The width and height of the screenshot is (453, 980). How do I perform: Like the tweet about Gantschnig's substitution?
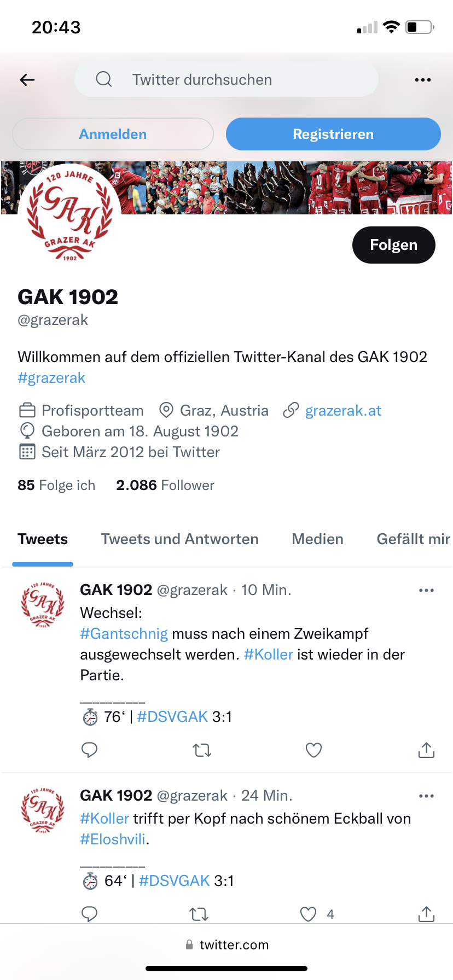click(x=313, y=750)
